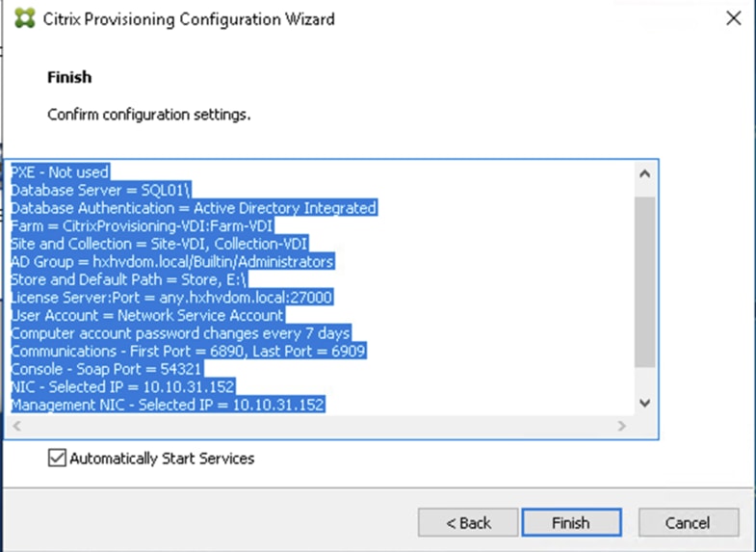The image size is (756, 552).
Task: Click the horizontal scrollbar right arrow
Action: pos(622,426)
